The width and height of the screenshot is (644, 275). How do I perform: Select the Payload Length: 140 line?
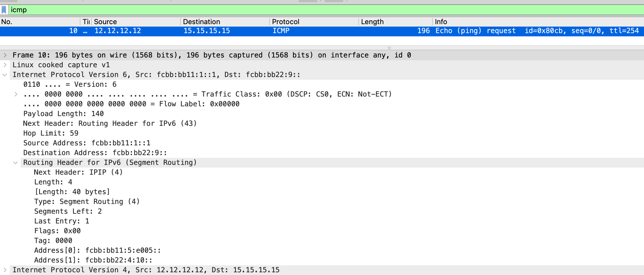[64, 114]
